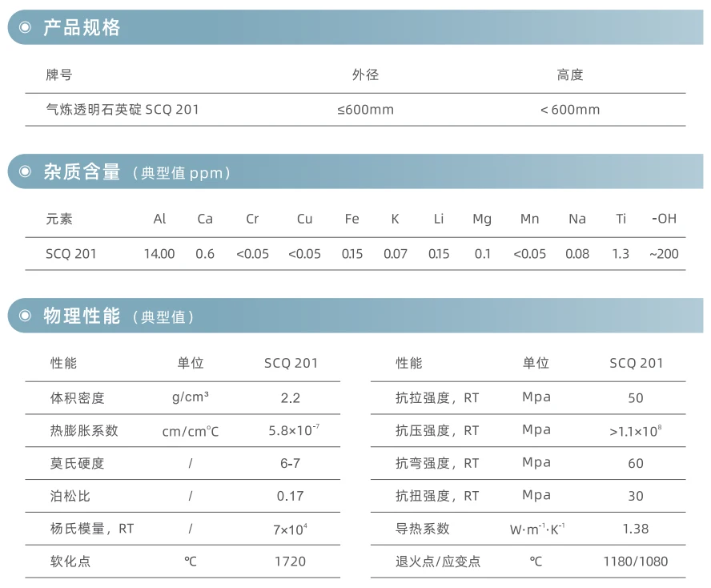Click the 元素 row header

click(59, 219)
